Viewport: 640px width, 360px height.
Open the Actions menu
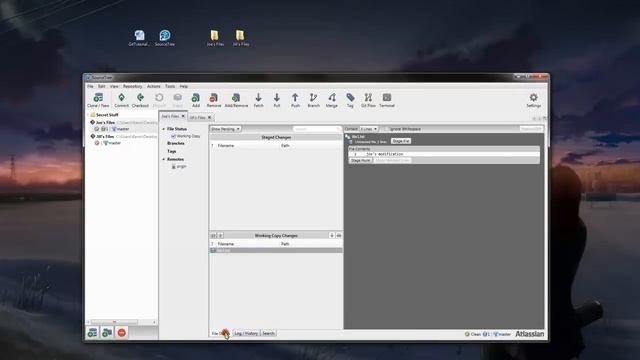click(x=154, y=87)
